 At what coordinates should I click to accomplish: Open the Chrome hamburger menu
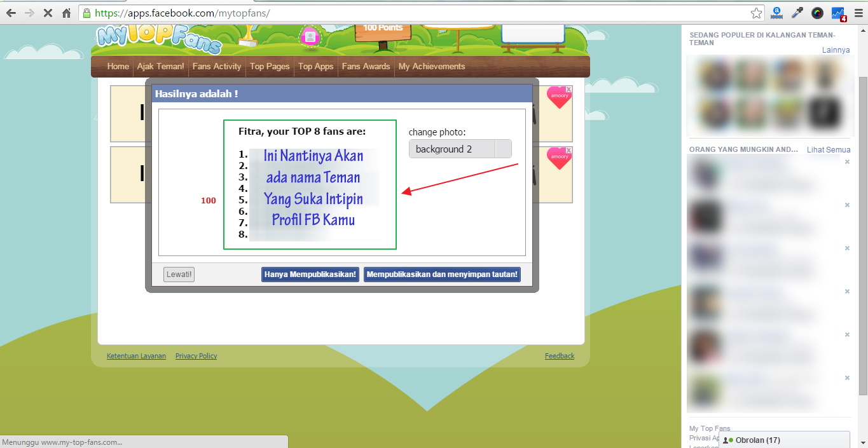tap(858, 13)
